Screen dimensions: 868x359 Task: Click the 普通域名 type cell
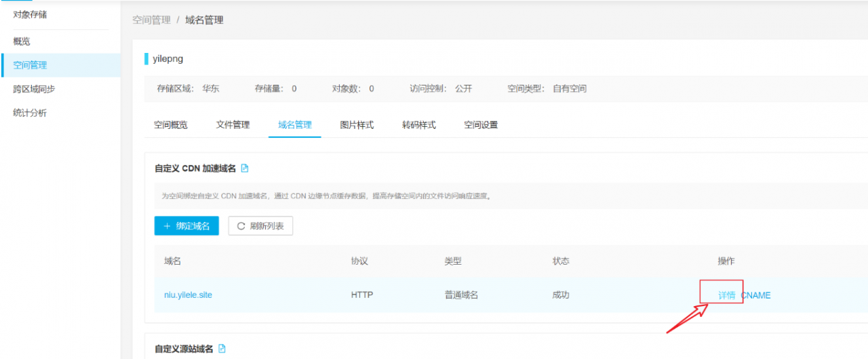click(x=461, y=295)
